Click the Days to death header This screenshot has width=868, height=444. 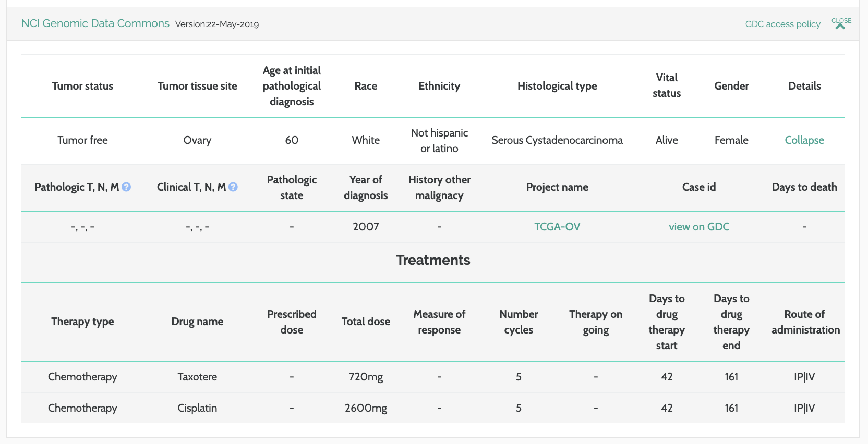tap(804, 187)
